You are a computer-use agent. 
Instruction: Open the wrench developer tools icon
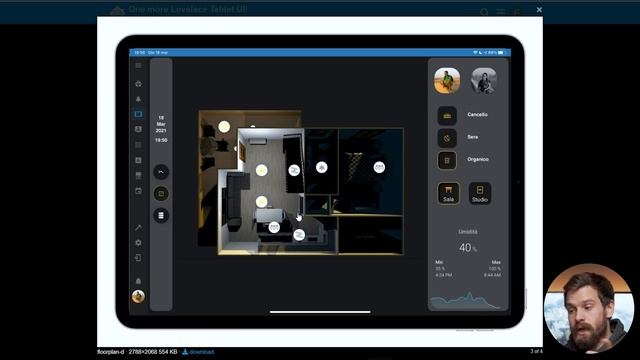coord(138,227)
